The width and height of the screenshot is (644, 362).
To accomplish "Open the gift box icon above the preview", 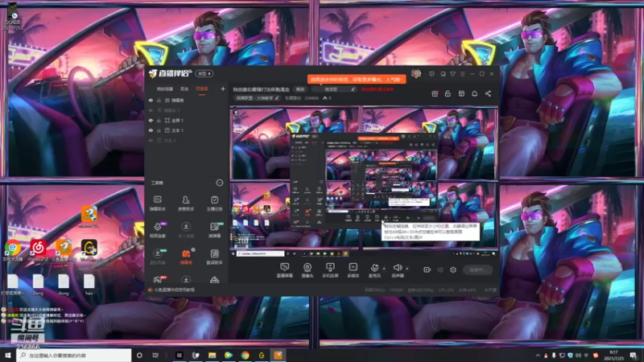I will coord(435,93).
